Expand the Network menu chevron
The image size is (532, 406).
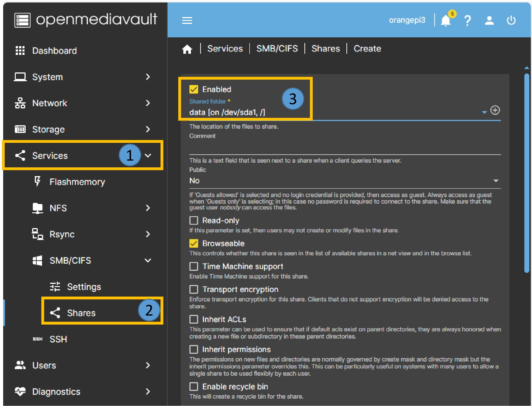click(x=148, y=103)
